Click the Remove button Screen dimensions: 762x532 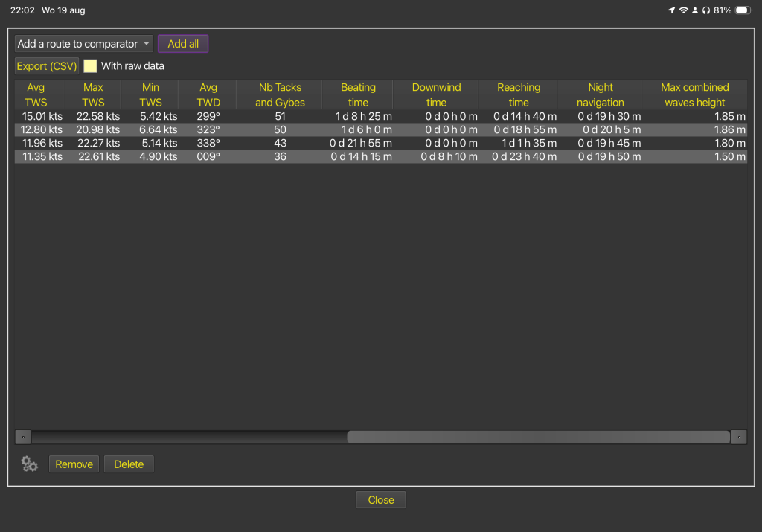pyautogui.click(x=74, y=464)
